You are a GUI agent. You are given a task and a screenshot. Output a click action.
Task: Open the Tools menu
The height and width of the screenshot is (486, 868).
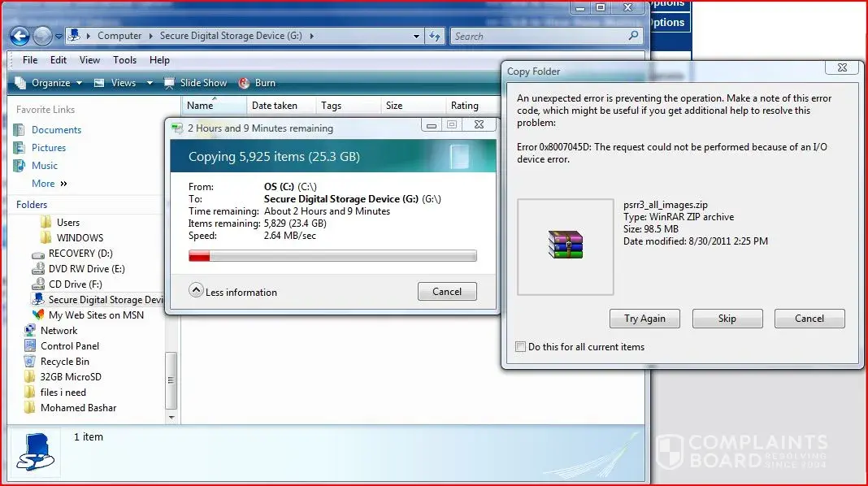tap(124, 60)
